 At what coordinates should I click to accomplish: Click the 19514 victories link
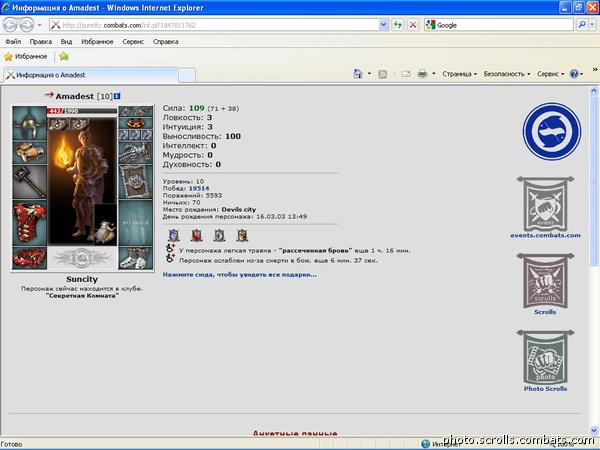tap(199, 188)
